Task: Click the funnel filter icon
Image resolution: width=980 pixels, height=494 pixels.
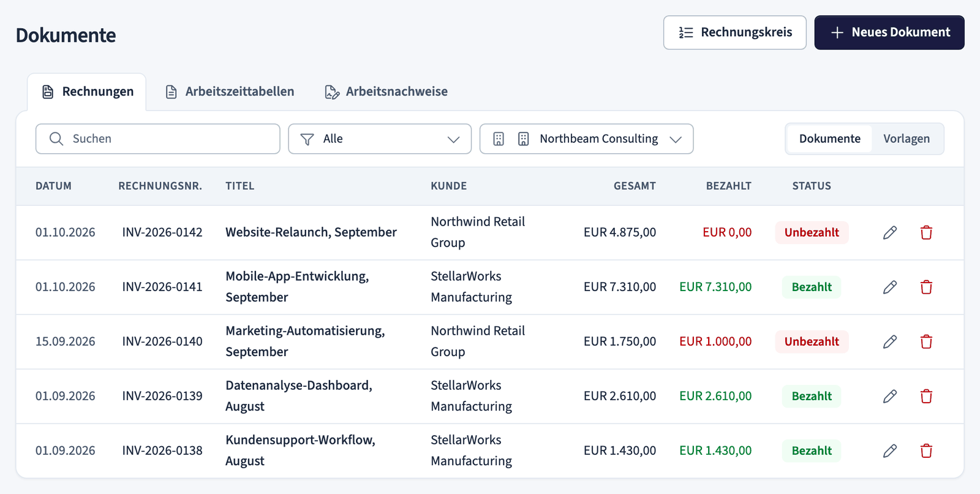Action: [x=307, y=139]
